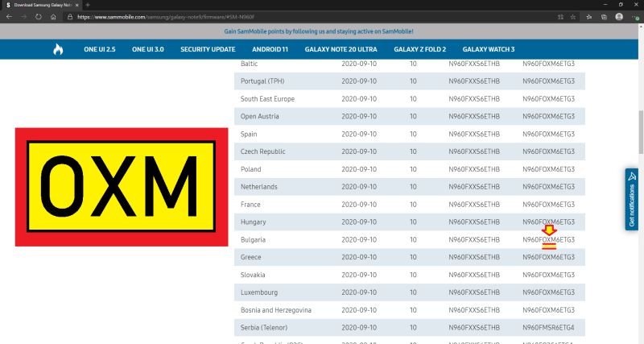Image resolution: width=644 pixels, height=344 pixels.
Task: Select Luxembourg in the firmware list
Action: pyautogui.click(x=259, y=292)
